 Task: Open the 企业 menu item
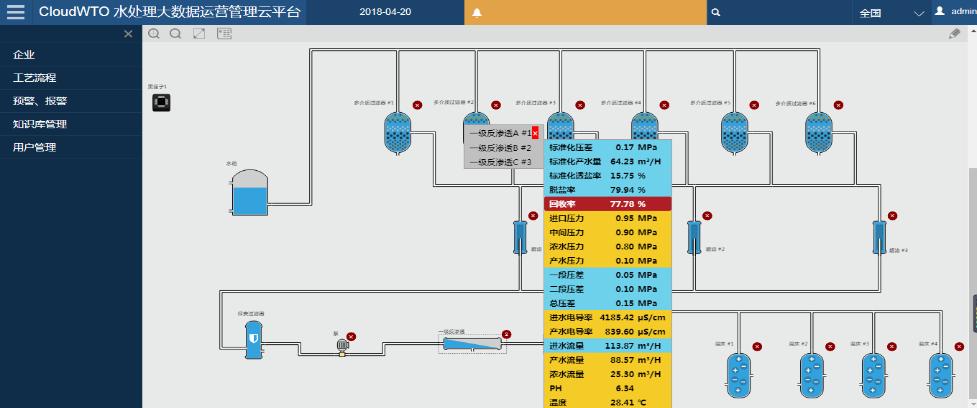tap(24, 55)
